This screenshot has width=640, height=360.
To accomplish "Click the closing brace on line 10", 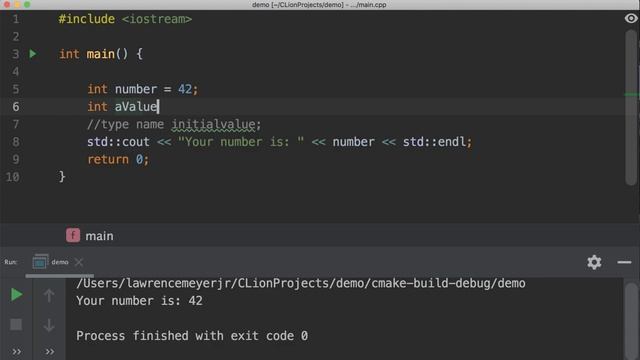I will click(62, 177).
